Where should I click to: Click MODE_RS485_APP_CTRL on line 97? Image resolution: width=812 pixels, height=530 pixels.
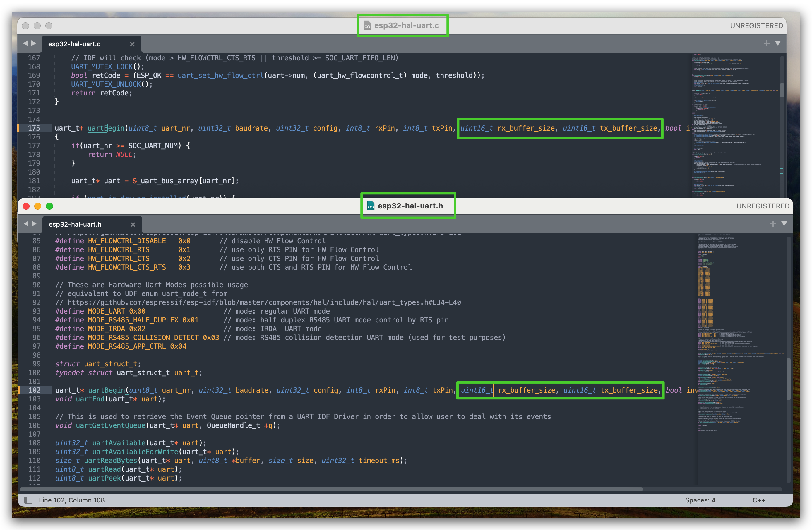tap(127, 346)
